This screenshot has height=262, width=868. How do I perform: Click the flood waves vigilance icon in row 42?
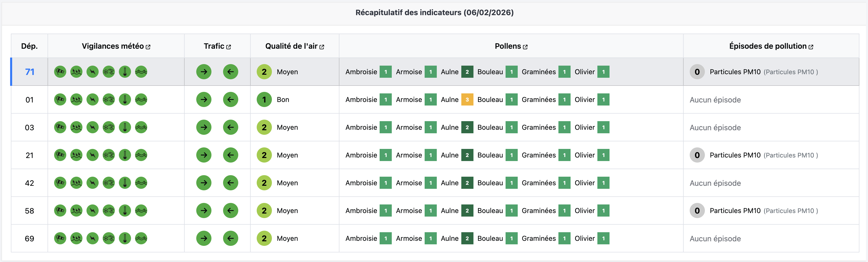point(141,183)
